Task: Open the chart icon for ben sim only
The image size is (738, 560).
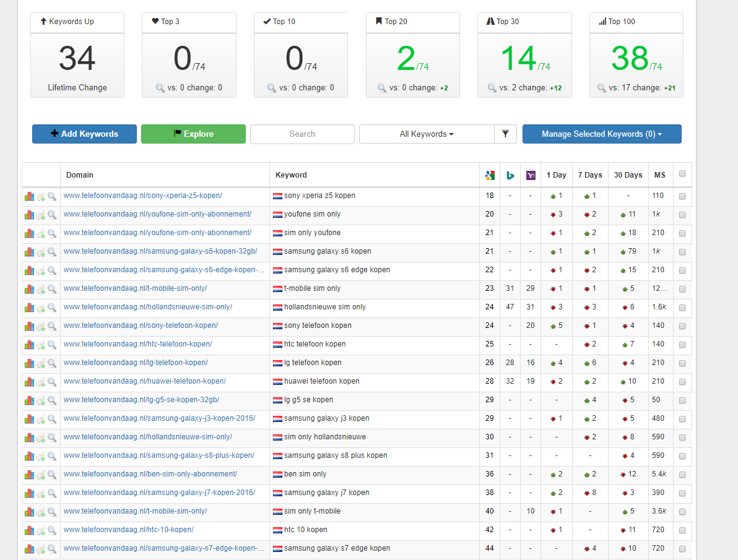Action: [x=29, y=475]
